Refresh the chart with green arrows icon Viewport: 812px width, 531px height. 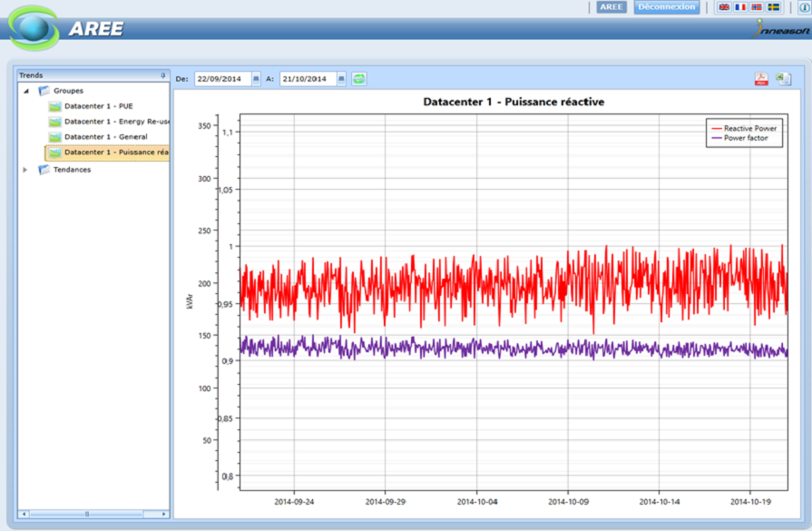click(359, 79)
